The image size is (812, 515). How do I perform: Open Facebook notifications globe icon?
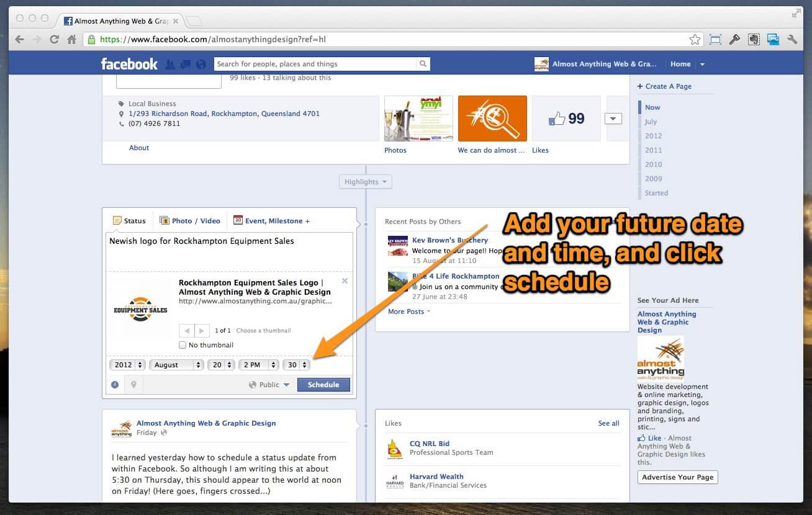201,64
